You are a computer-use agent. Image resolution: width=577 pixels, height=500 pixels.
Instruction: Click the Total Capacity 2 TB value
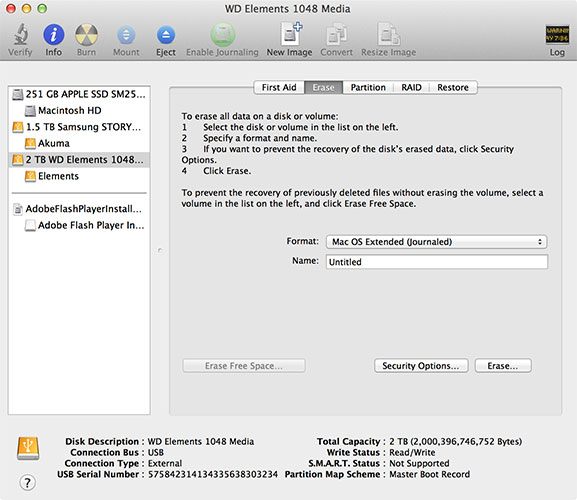pyautogui.click(x=456, y=442)
